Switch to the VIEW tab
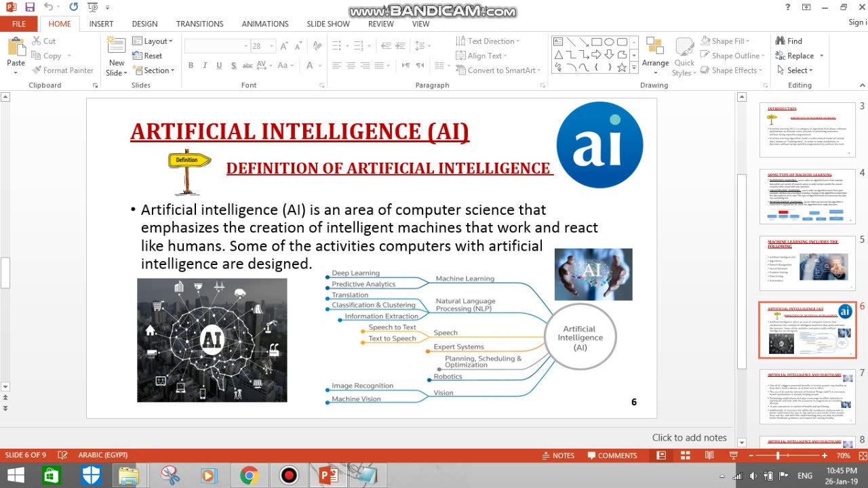The height and width of the screenshot is (488, 868). coord(421,24)
